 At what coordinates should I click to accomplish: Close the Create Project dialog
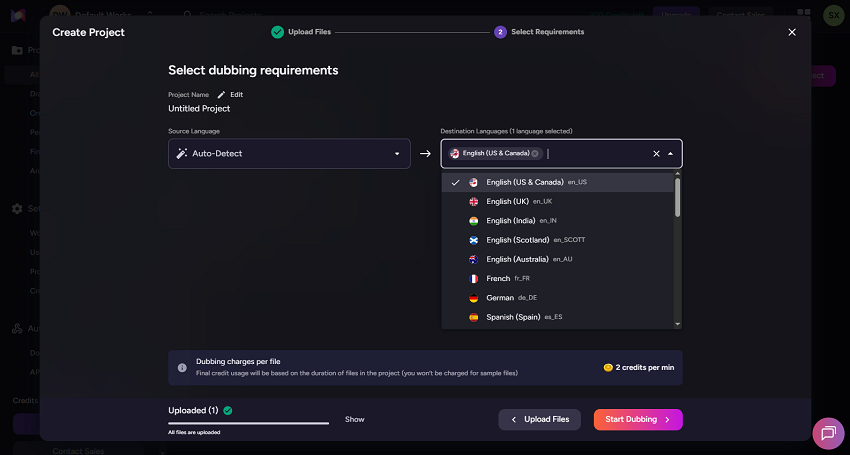[x=792, y=32]
